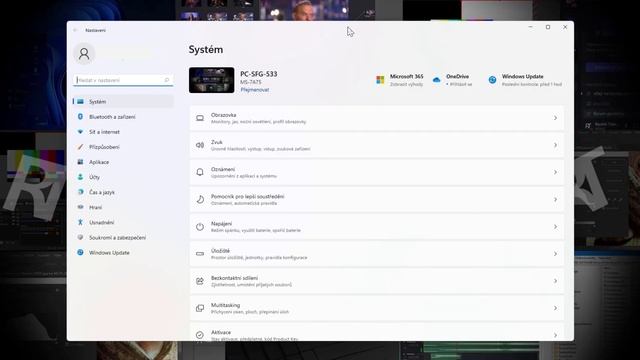The height and width of the screenshot is (360, 640).
Task: Click the moon icon for Pomocník pro soustředění
Action: point(200,199)
